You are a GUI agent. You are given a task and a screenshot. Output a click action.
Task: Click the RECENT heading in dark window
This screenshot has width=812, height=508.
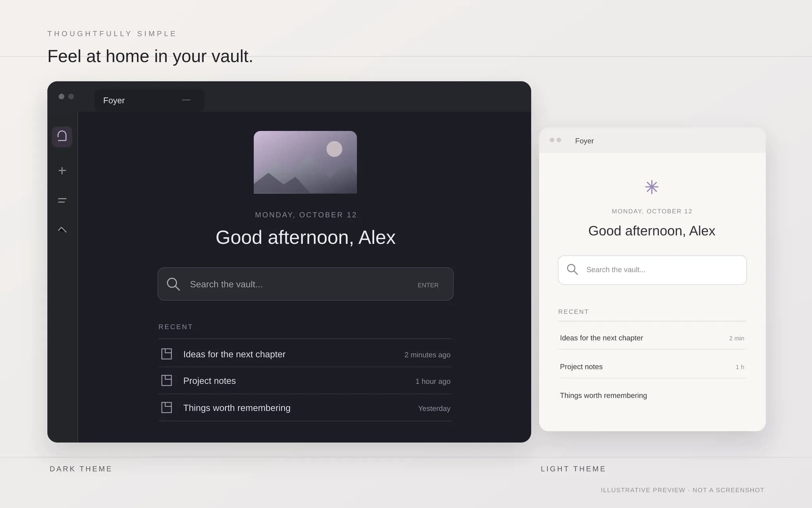click(x=176, y=327)
